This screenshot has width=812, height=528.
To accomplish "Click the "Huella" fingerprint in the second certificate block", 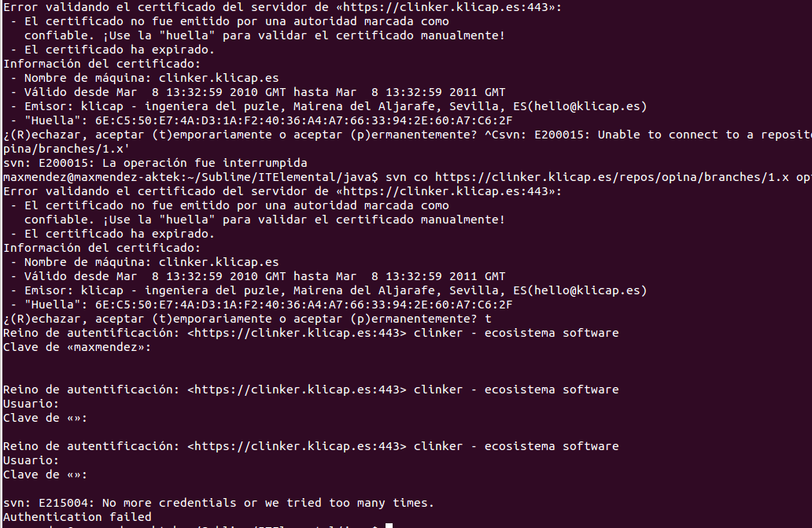I will coord(303,305).
